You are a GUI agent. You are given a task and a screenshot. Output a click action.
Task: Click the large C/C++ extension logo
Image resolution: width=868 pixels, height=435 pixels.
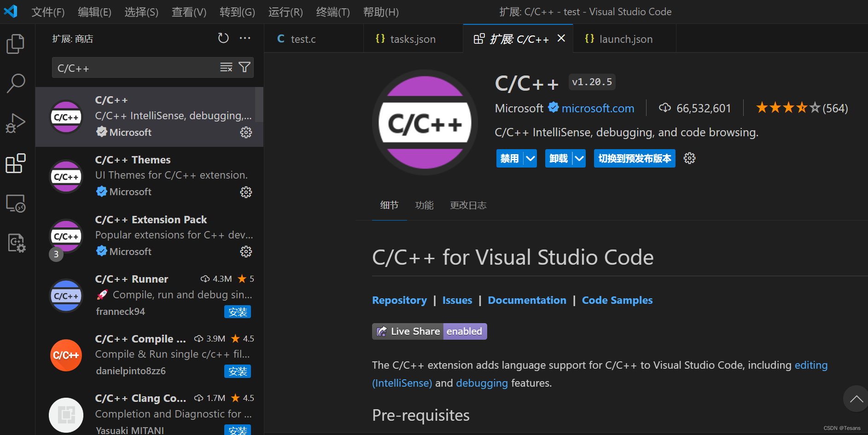425,122
